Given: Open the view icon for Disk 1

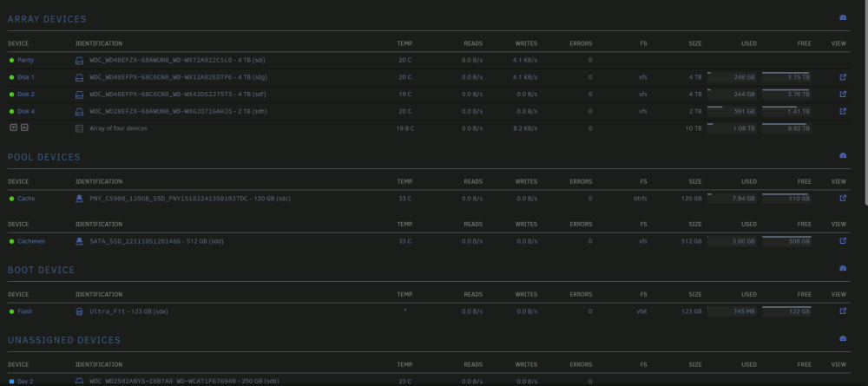Looking at the screenshot, I should point(843,77).
